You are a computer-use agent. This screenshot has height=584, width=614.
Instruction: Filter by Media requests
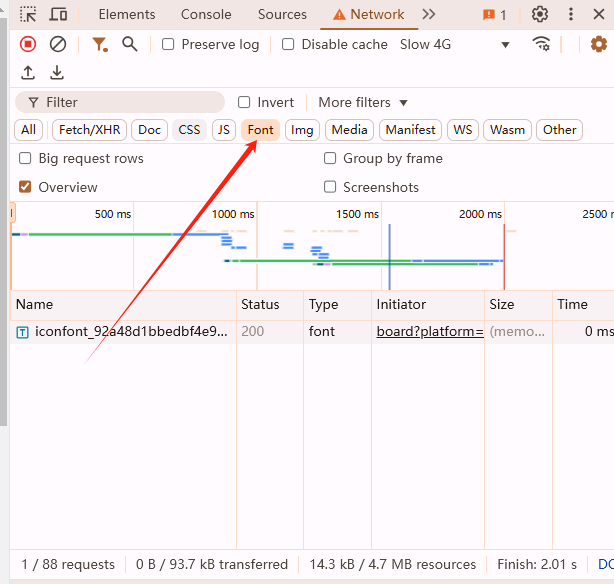pyautogui.click(x=349, y=130)
